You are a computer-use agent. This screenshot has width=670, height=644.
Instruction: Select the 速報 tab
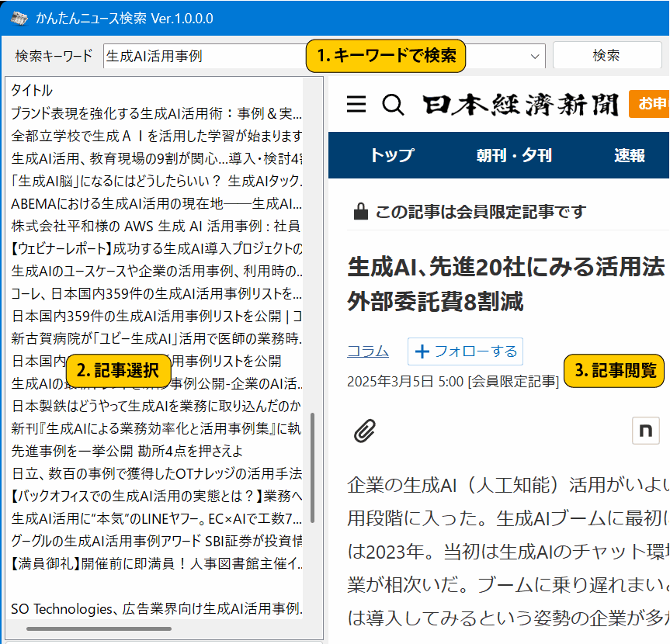[629, 155]
